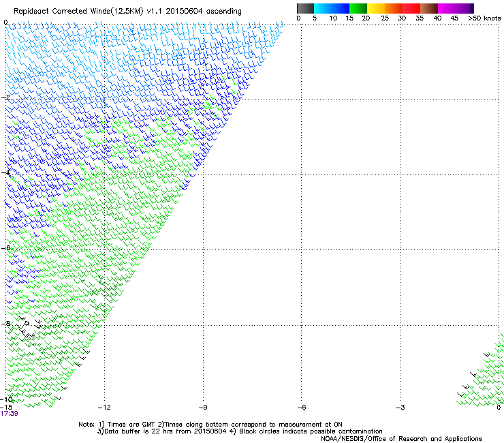
Task: Click the -8 latitude axis label
Action: tap(5, 323)
